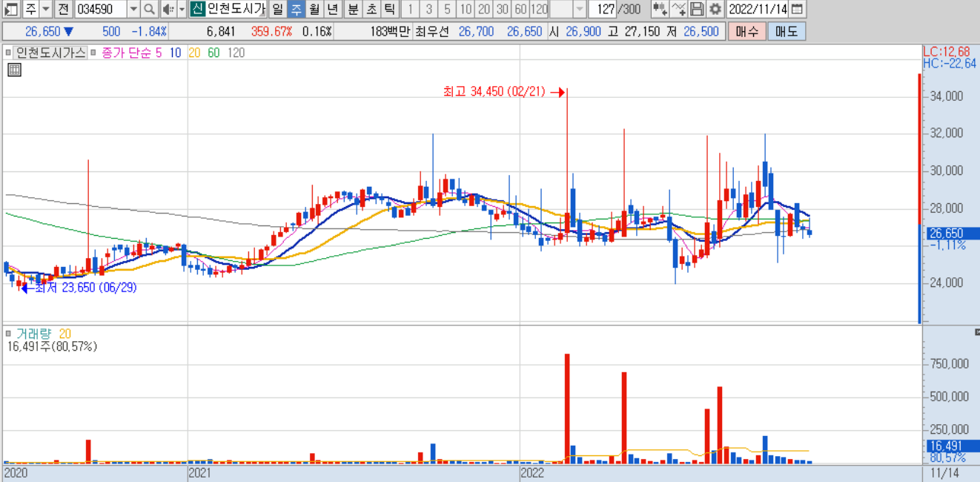Select the 5 interval button
980x482 pixels.
coord(447,9)
